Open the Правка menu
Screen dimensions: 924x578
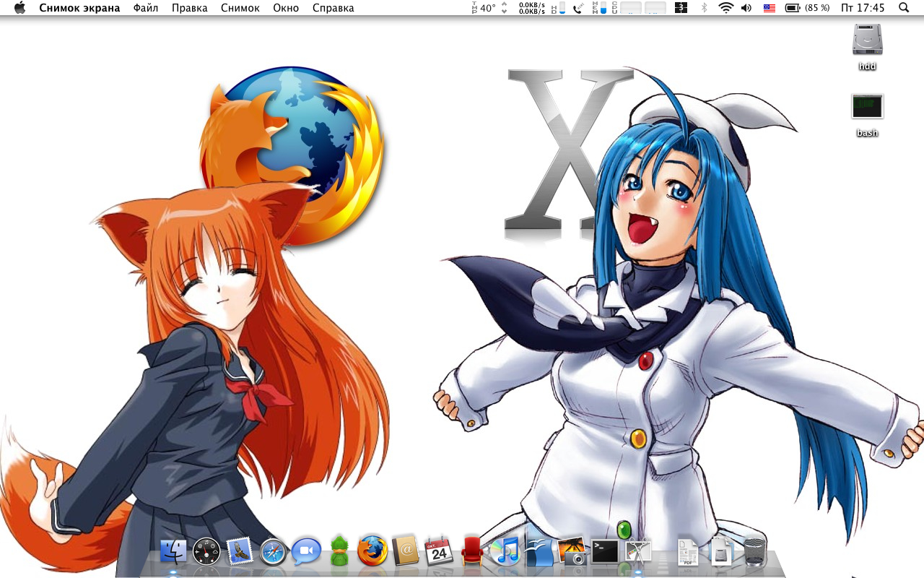(x=190, y=8)
